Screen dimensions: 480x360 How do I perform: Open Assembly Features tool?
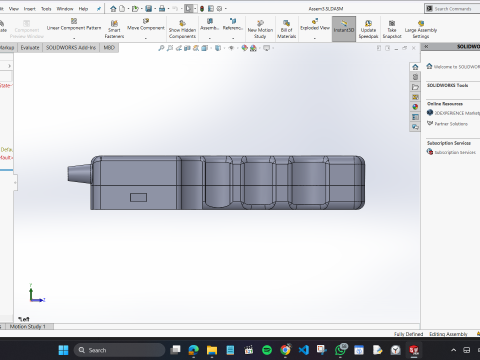coord(210,25)
